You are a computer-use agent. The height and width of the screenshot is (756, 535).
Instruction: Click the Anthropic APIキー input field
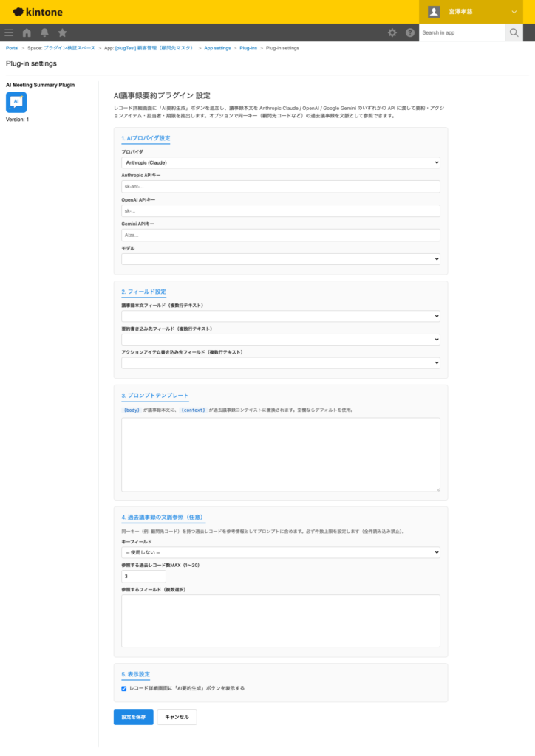pos(281,187)
